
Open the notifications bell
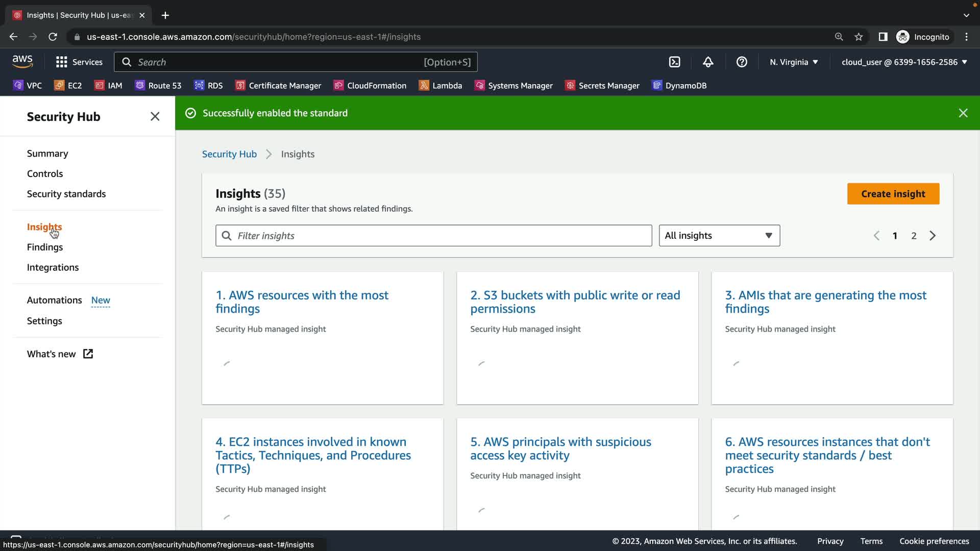tap(708, 62)
